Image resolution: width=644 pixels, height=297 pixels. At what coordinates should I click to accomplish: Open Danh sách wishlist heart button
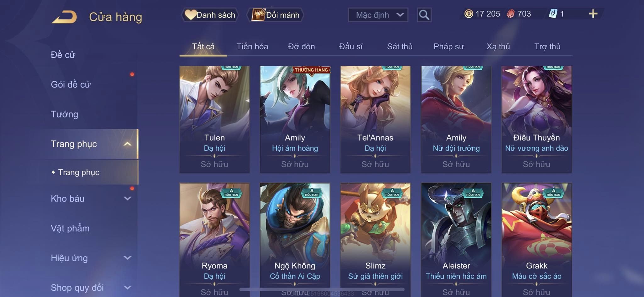(210, 15)
